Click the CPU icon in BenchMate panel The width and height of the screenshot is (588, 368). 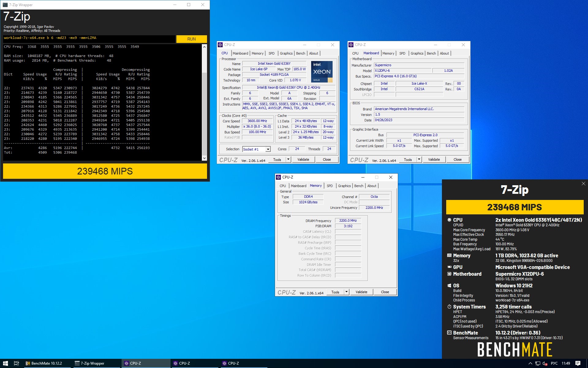449,220
